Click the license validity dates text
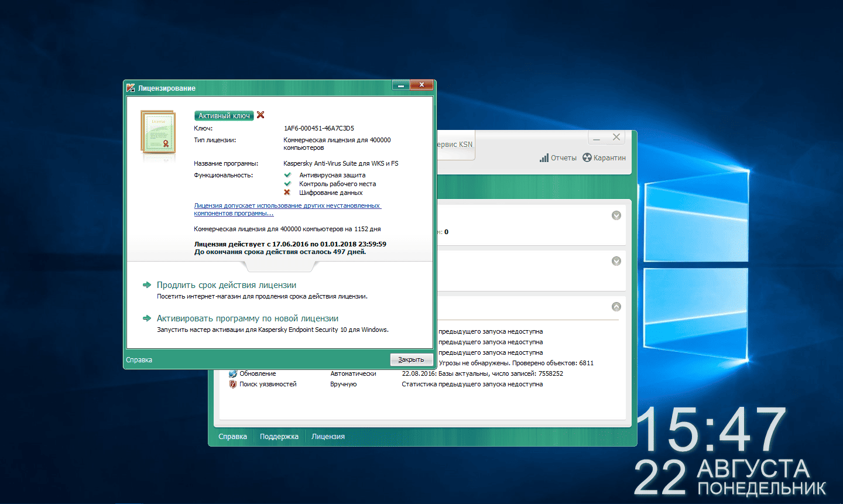This screenshot has height=504, width=843. point(290,244)
